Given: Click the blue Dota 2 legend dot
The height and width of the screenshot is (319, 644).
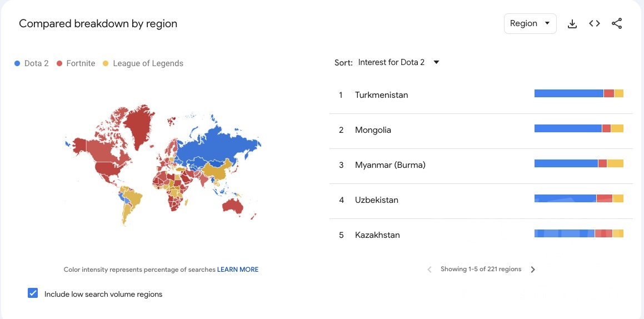Looking at the screenshot, I should [18, 63].
